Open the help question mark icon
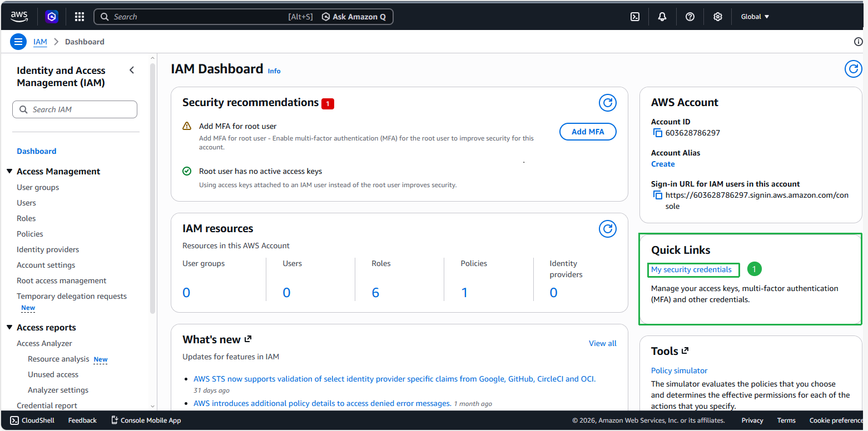 pyautogui.click(x=690, y=17)
